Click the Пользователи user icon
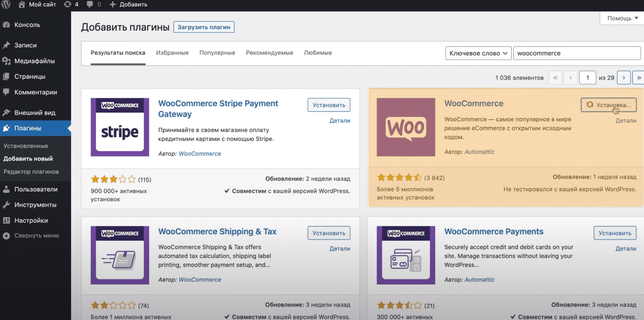 tap(6, 189)
